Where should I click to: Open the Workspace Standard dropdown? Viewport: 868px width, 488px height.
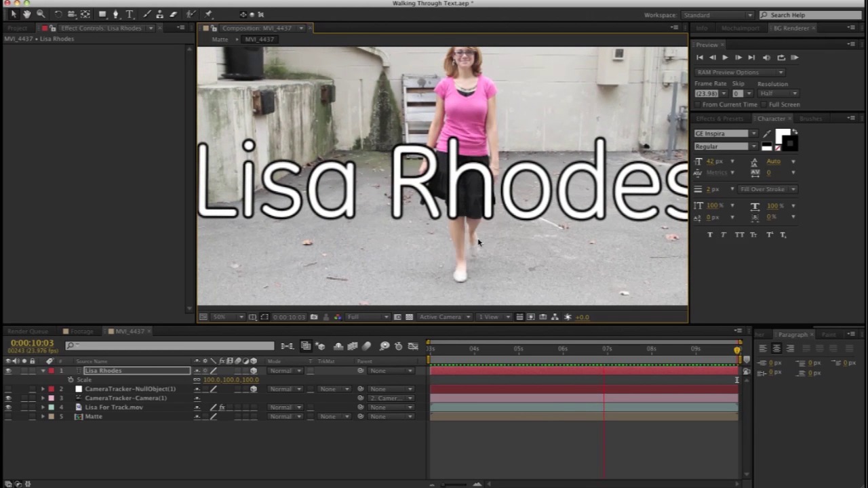717,15
